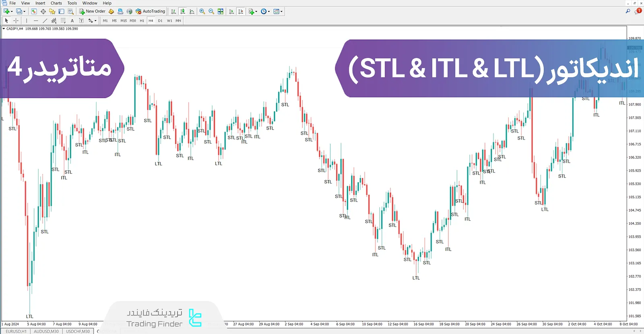The width and height of the screenshot is (644, 334).
Task: Click the 107.900 price scale label
Action: coord(635,105)
